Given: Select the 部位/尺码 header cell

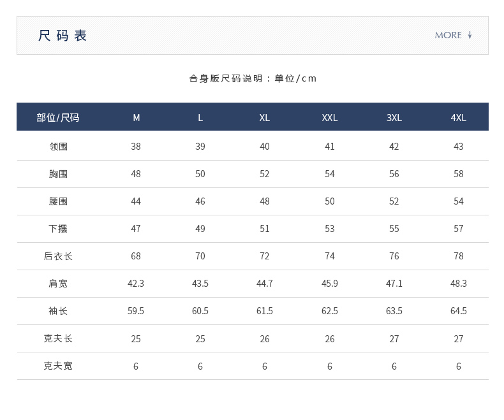Looking at the screenshot, I should point(58,117).
